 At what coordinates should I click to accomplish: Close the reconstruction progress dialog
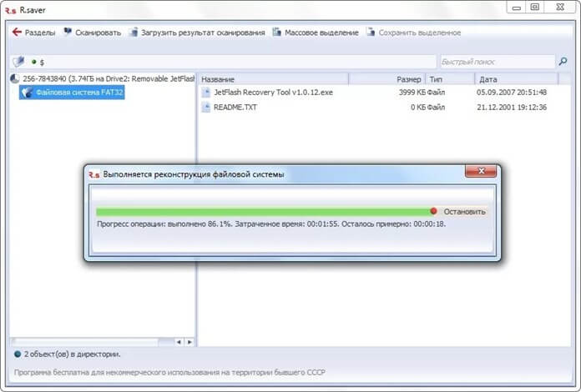pyautogui.click(x=481, y=171)
